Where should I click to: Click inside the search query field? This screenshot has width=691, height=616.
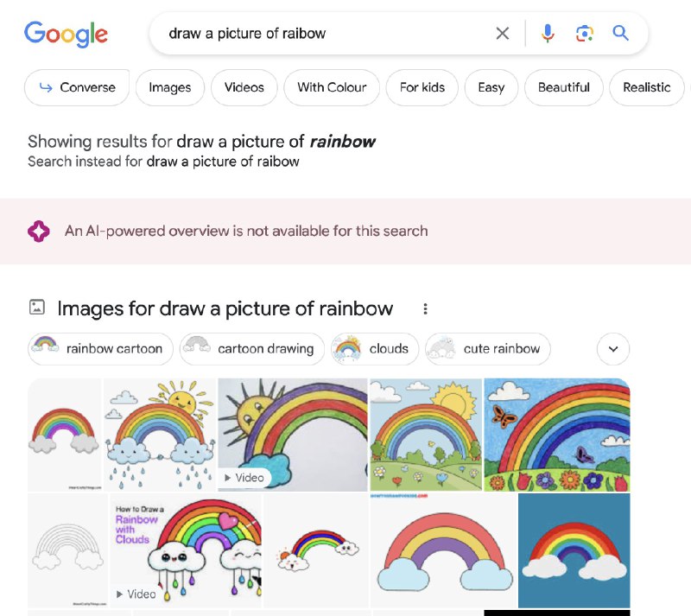[x=326, y=34]
